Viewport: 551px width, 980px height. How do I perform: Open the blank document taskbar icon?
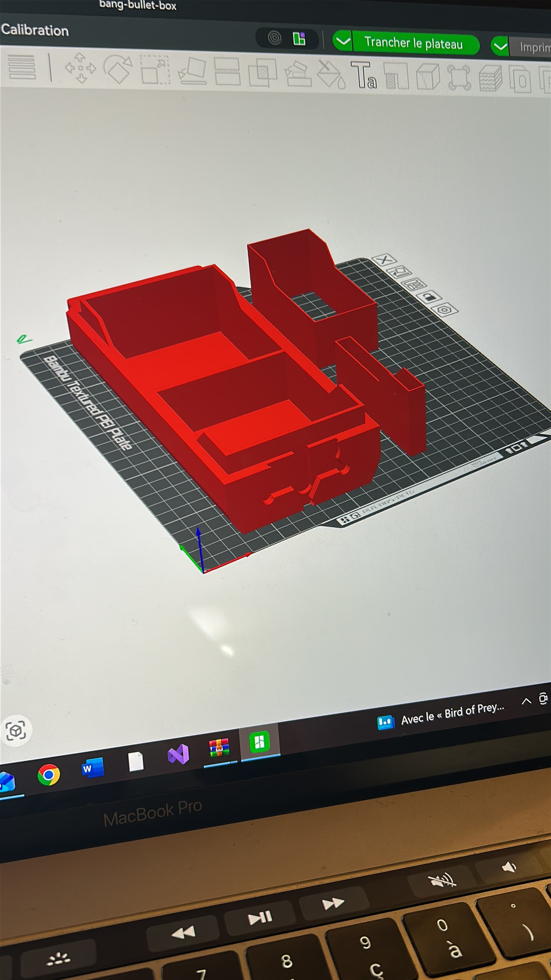[136, 762]
